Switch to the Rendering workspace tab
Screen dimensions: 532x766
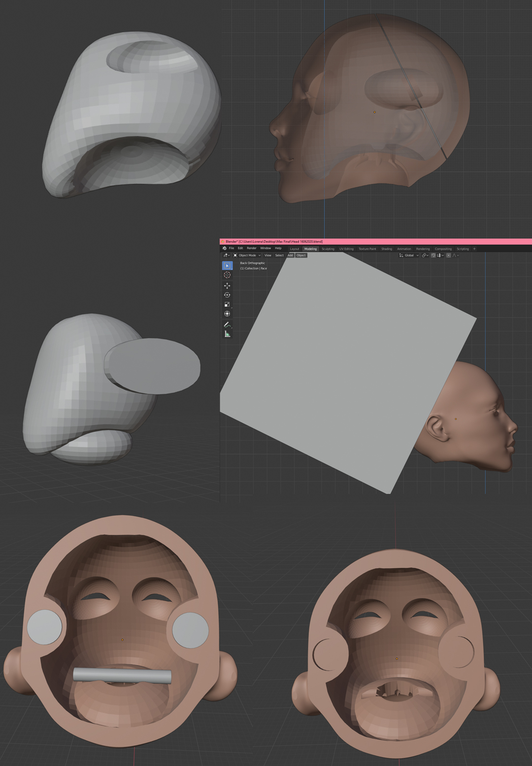423,249
